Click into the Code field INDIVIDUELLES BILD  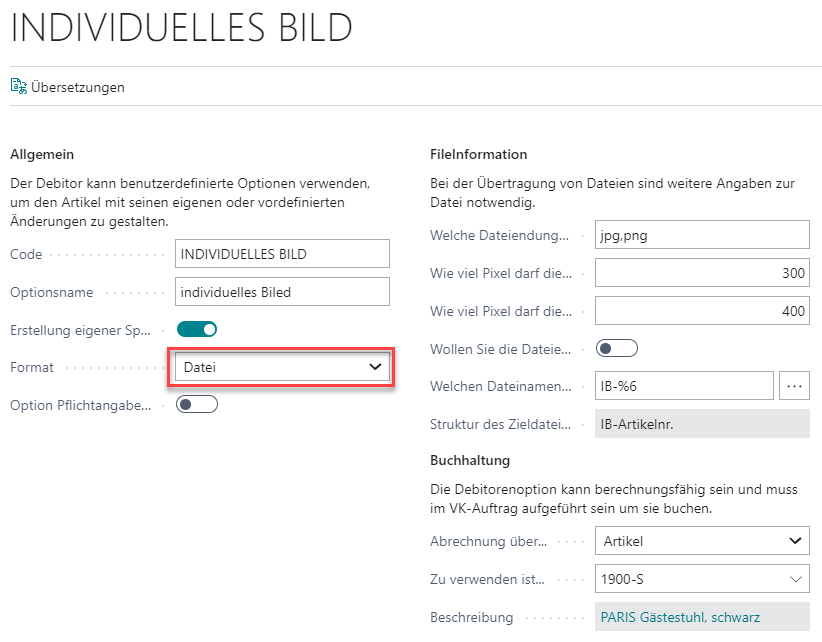(283, 254)
